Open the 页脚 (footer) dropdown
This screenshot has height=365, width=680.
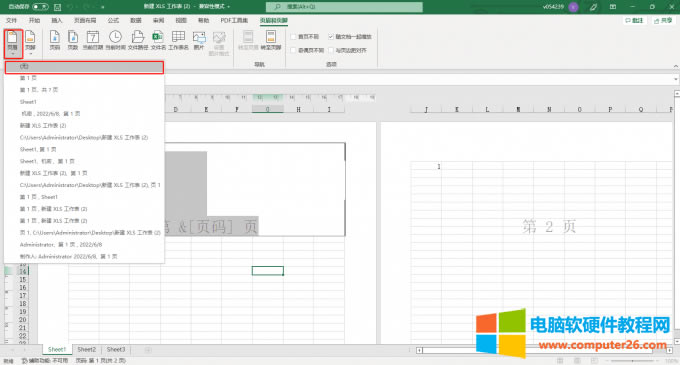point(30,43)
